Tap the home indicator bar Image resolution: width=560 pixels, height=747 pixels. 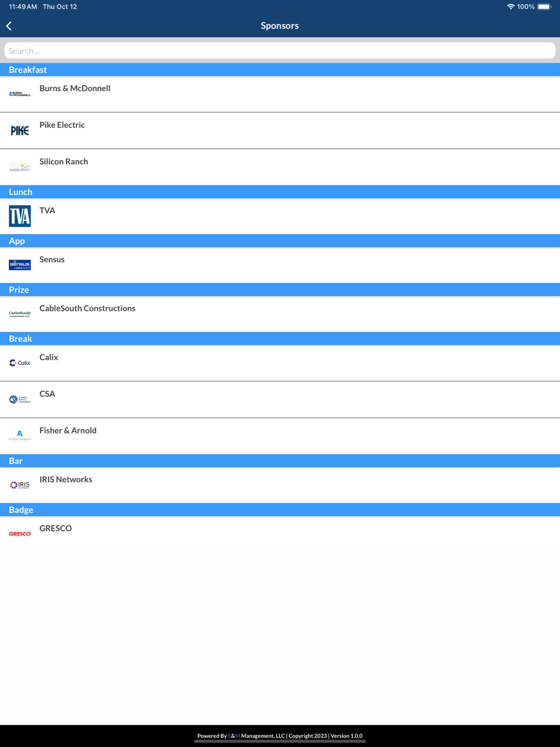tap(280, 741)
